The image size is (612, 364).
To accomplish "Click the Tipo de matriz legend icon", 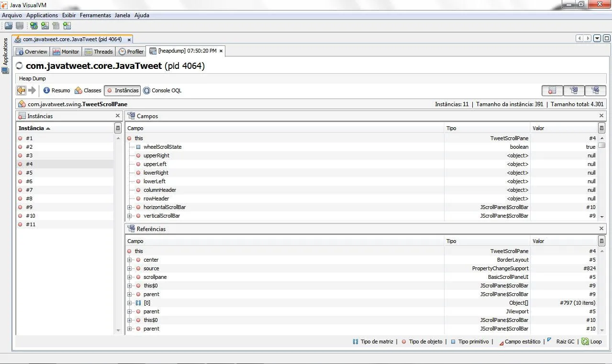I will 356,342.
